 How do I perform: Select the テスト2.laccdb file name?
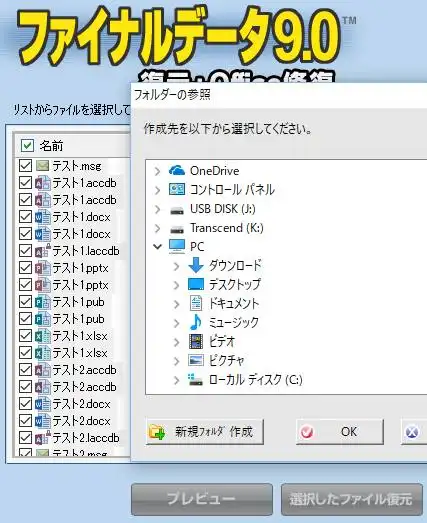[86, 438]
